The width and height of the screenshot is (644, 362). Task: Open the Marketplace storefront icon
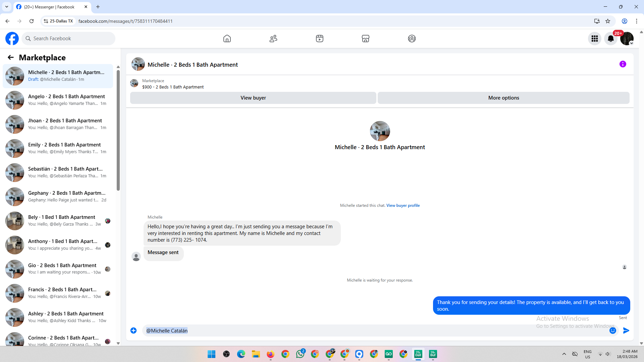point(366,39)
